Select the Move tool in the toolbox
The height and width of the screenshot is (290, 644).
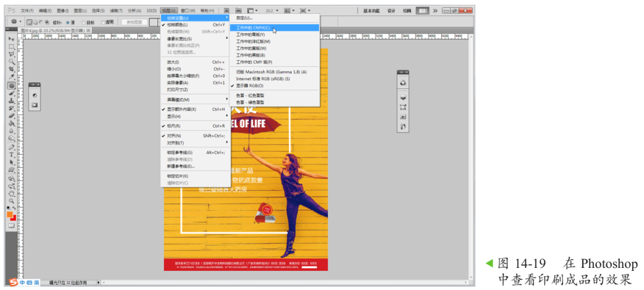coord(11,39)
